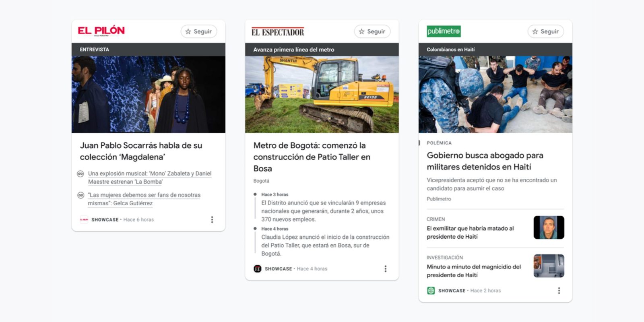Click the small El Pilón footer icon

point(84,219)
